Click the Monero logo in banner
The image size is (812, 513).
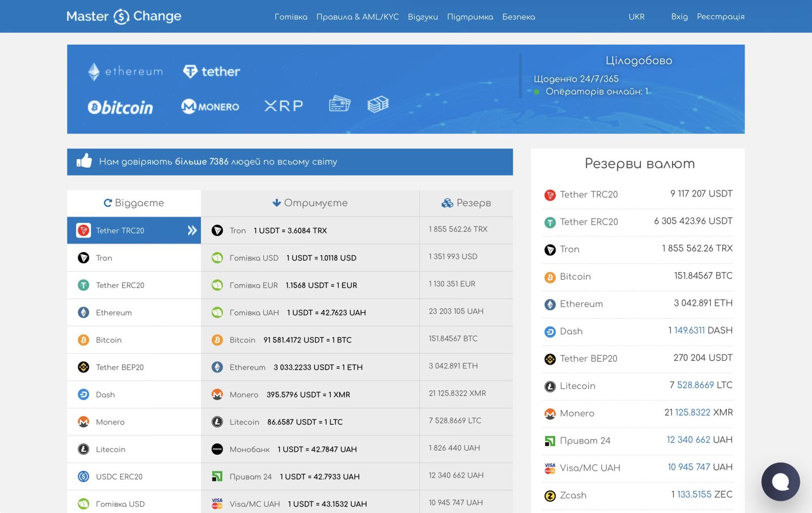coord(210,107)
